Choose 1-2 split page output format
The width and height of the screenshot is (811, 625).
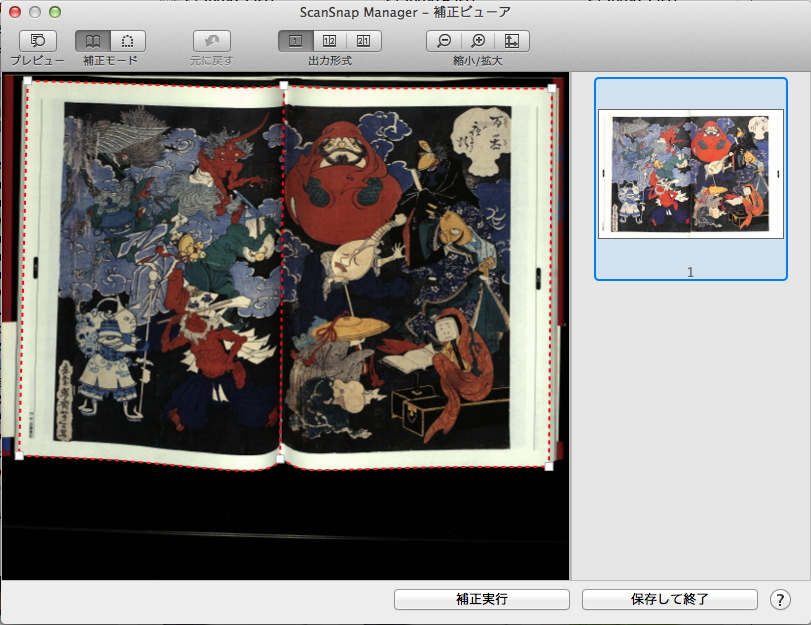tap(329, 41)
